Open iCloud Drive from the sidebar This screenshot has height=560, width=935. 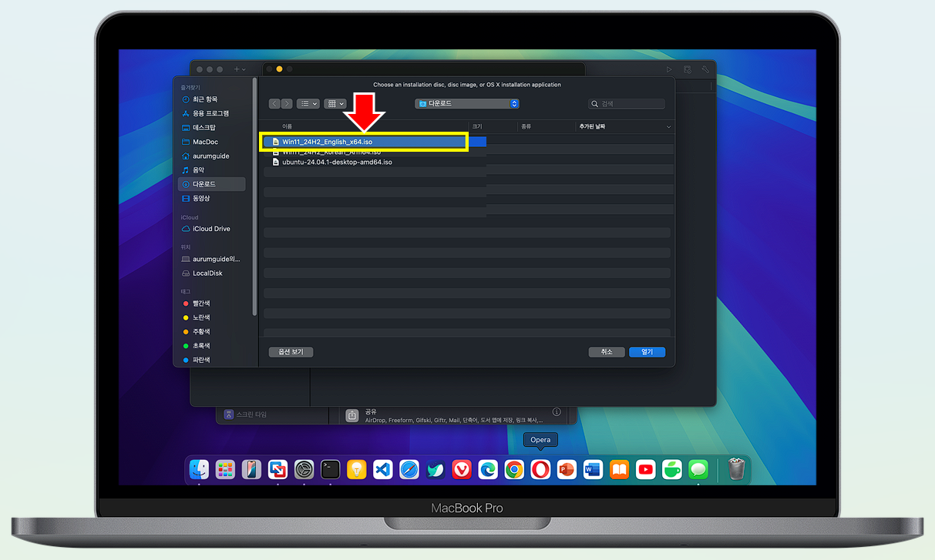(x=210, y=228)
